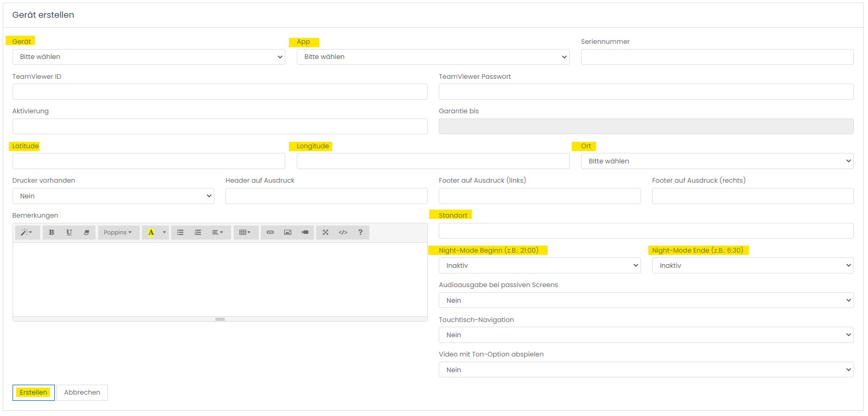The width and height of the screenshot is (868, 416).
Task: Click the insert video icon
Action: (305, 232)
